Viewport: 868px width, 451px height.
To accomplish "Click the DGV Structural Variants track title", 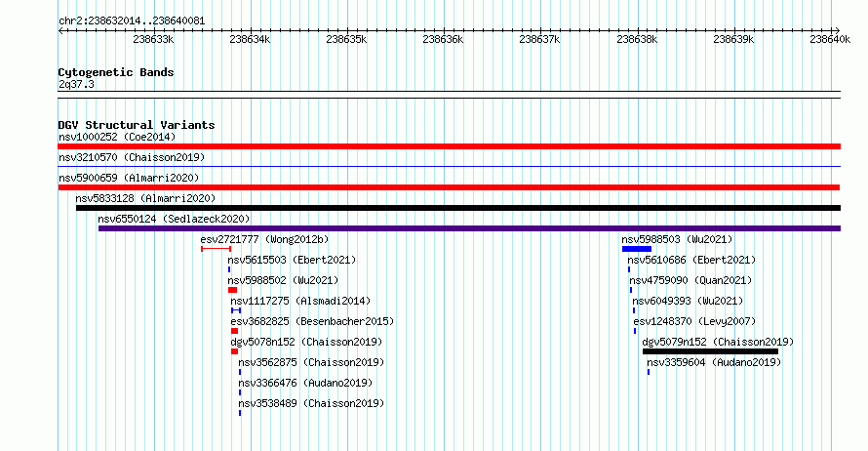I will (137, 125).
